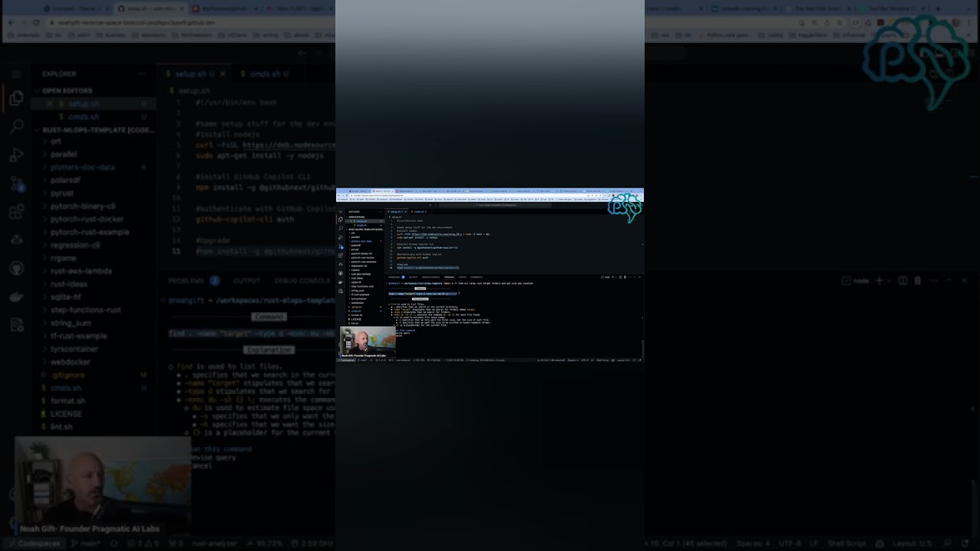Add a new terminal with plus icon
Viewport: 980px width, 551px height.
click(612, 277)
